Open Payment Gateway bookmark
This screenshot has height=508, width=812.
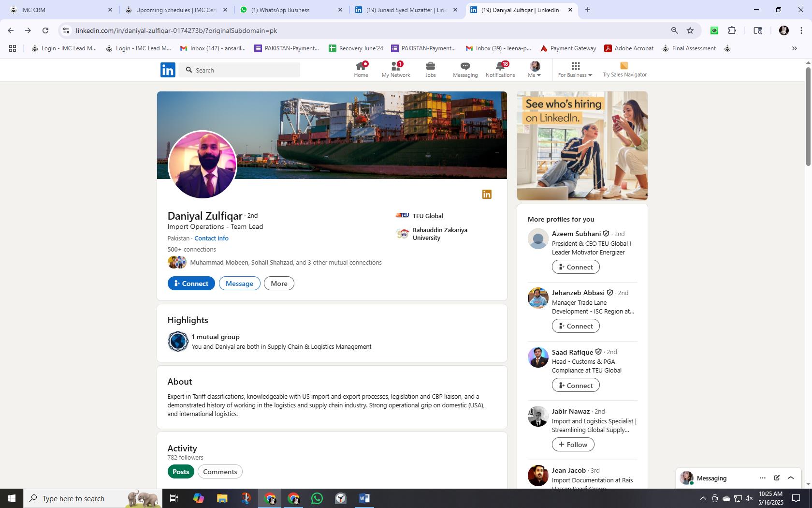pos(568,48)
